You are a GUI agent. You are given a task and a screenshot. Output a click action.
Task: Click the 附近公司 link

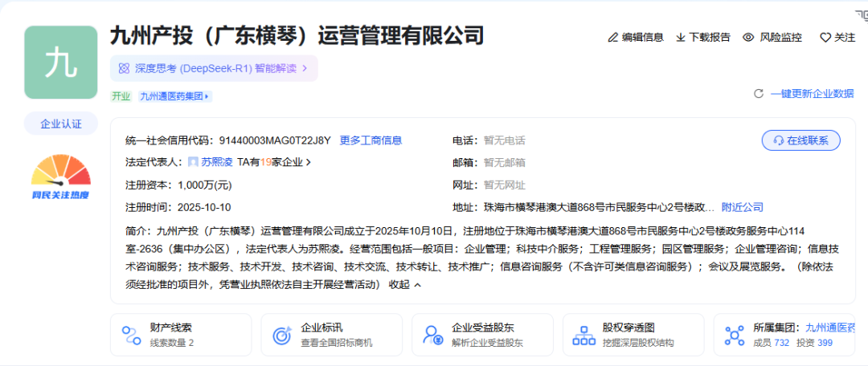742,207
